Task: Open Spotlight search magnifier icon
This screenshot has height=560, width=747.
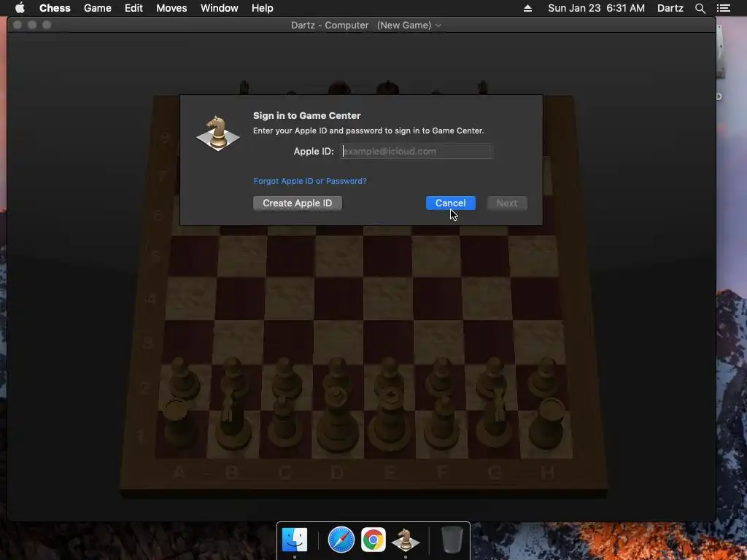Action: point(700,8)
